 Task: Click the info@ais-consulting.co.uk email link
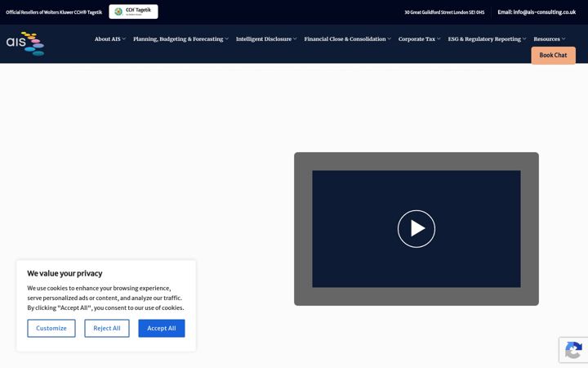pyautogui.click(x=537, y=12)
